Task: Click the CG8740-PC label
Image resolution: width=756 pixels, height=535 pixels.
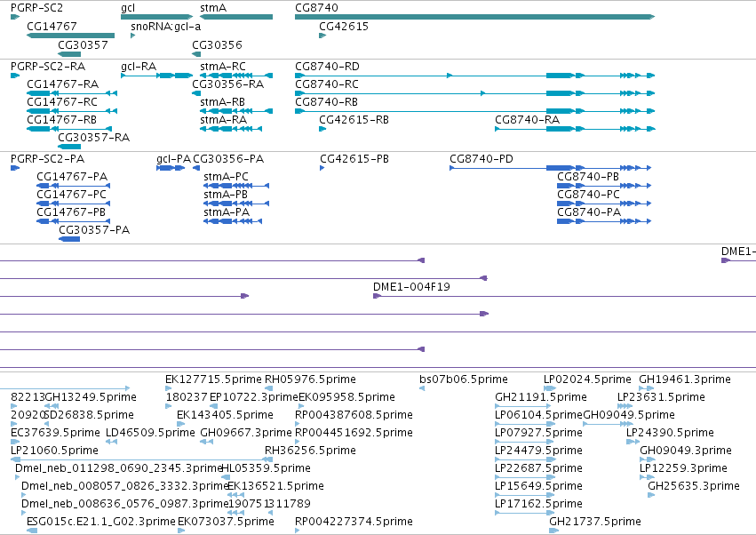Action: pyautogui.click(x=589, y=195)
